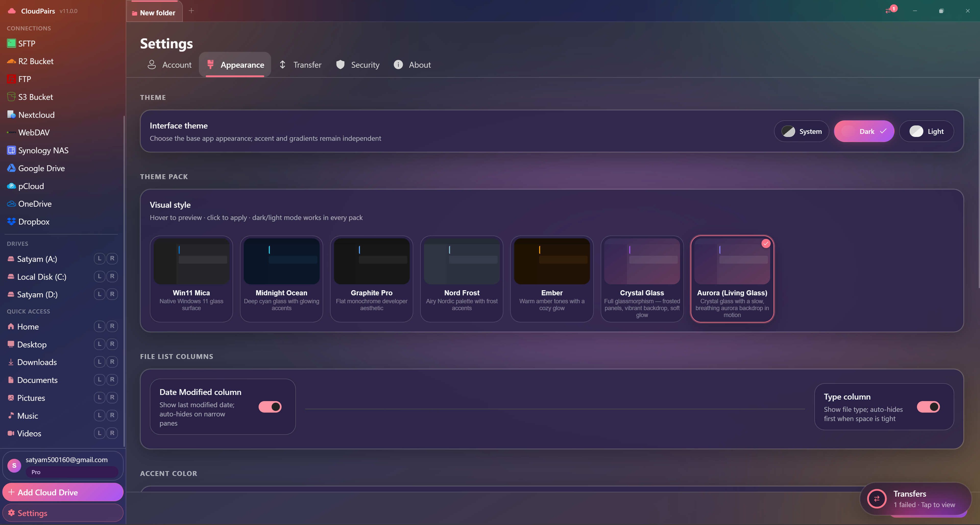Click the CloudPairs cloud logo
This screenshot has height=525, width=980.
point(12,11)
